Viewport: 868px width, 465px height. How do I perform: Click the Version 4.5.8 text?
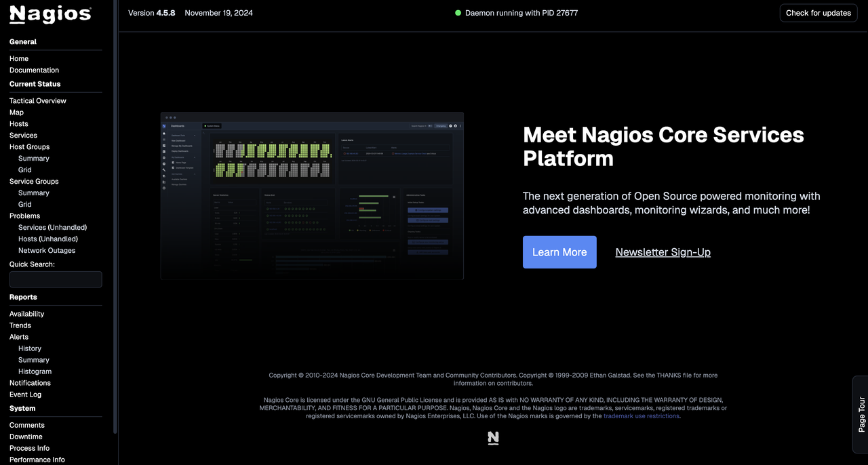(x=152, y=13)
